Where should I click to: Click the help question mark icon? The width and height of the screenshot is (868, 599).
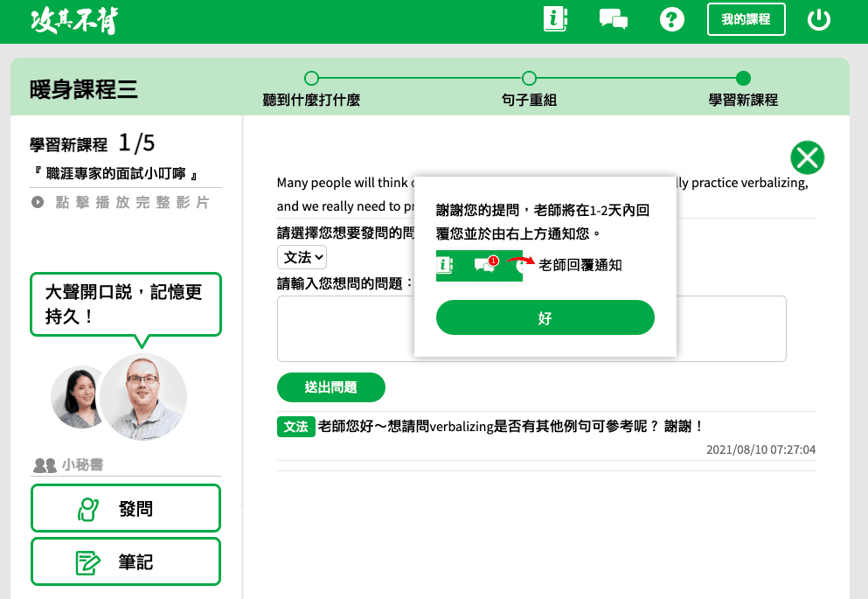pyautogui.click(x=671, y=19)
